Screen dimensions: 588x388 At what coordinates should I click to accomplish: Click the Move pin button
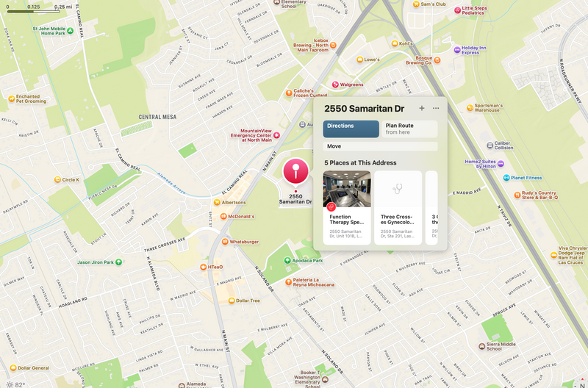(x=380, y=146)
